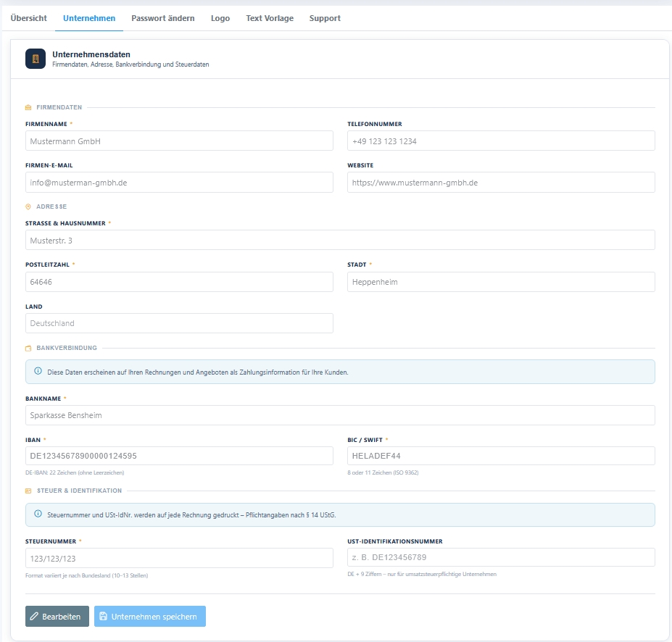This screenshot has width=672, height=642.
Task: Open the Text Vorlage tab
Action: pos(270,18)
